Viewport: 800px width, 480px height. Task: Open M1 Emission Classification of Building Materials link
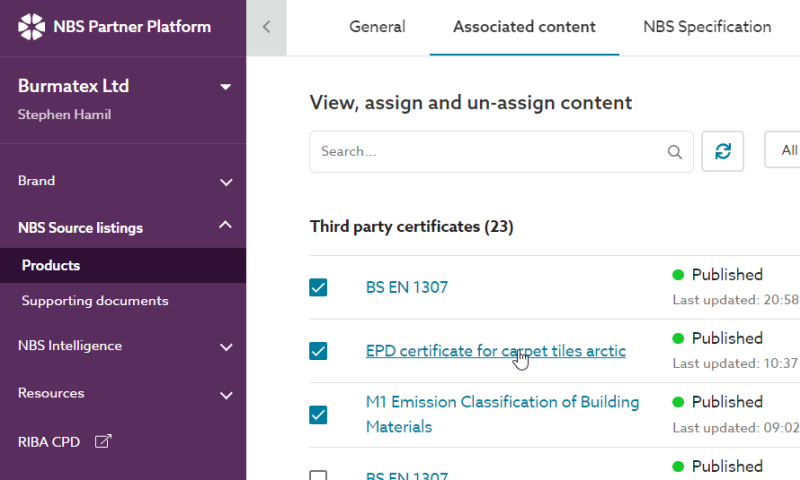pos(502,414)
